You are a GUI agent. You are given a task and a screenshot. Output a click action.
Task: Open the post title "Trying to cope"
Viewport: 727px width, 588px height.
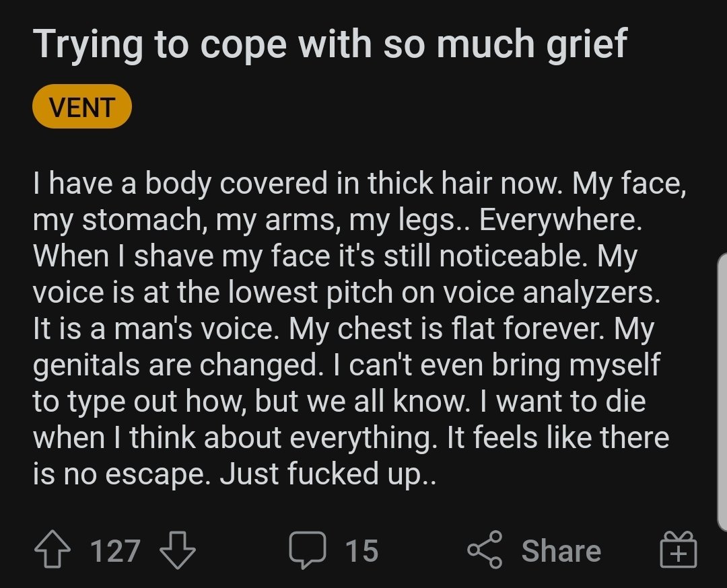(330, 44)
